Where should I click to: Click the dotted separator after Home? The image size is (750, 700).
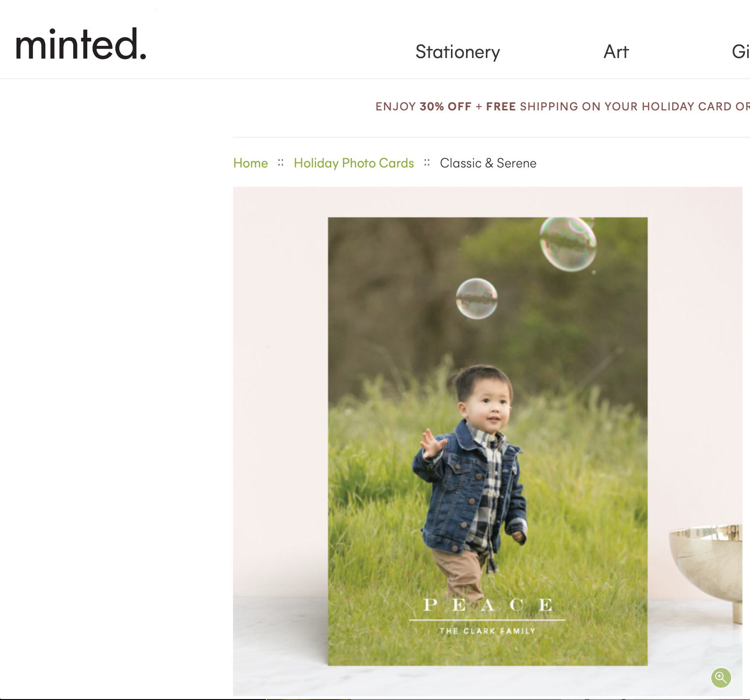click(x=281, y=163)
